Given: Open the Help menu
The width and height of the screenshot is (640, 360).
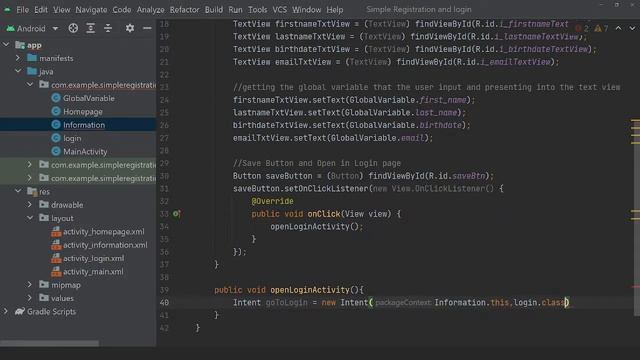Looking at the screenshot, I should [x=335, y=9].
